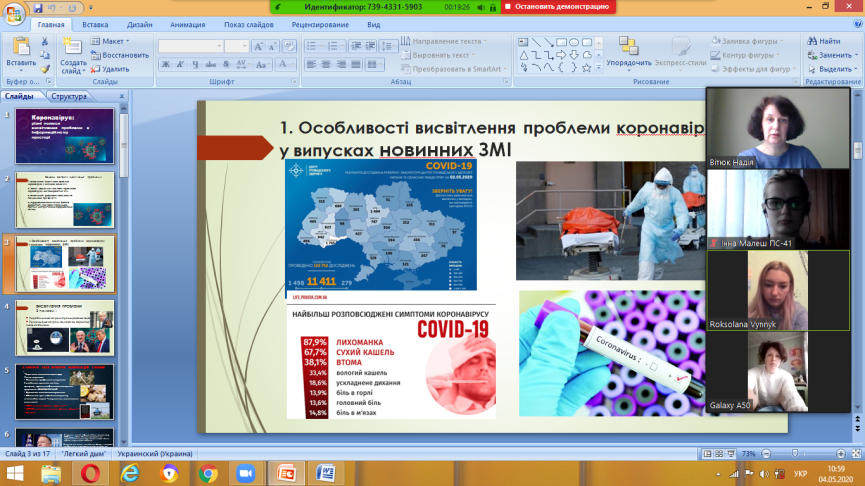Viewport: 865px width, 486px height.
Task: Click the Вставить (Paste) icon
Action: coord(20,47)
